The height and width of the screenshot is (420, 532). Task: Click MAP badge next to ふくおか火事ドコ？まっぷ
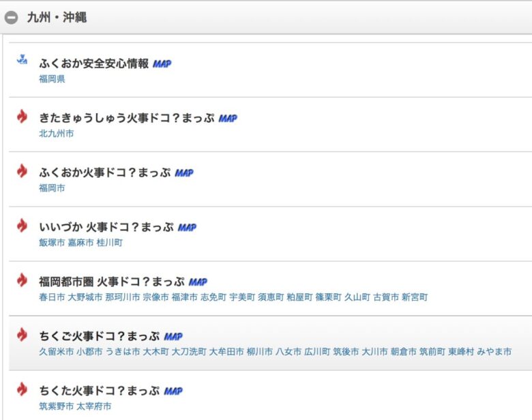[x=184, y=172]
